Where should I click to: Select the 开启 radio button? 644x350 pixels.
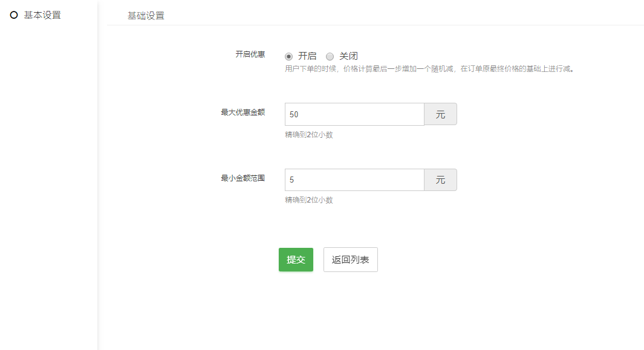(288, 56)
